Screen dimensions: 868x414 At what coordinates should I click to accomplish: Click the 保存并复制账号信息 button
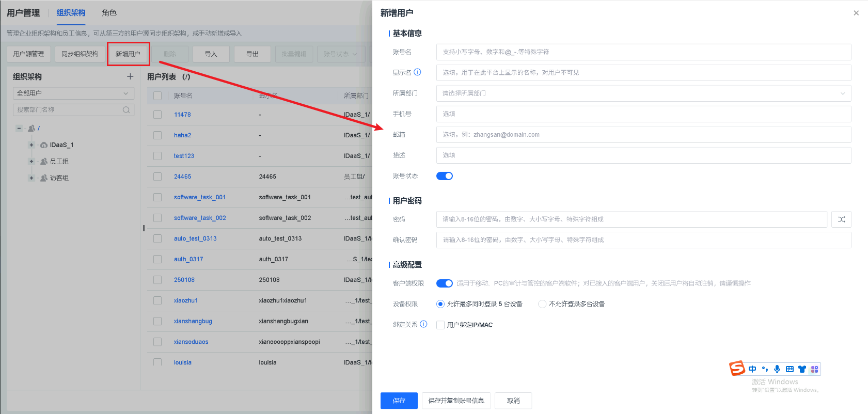tap(456, 401)
